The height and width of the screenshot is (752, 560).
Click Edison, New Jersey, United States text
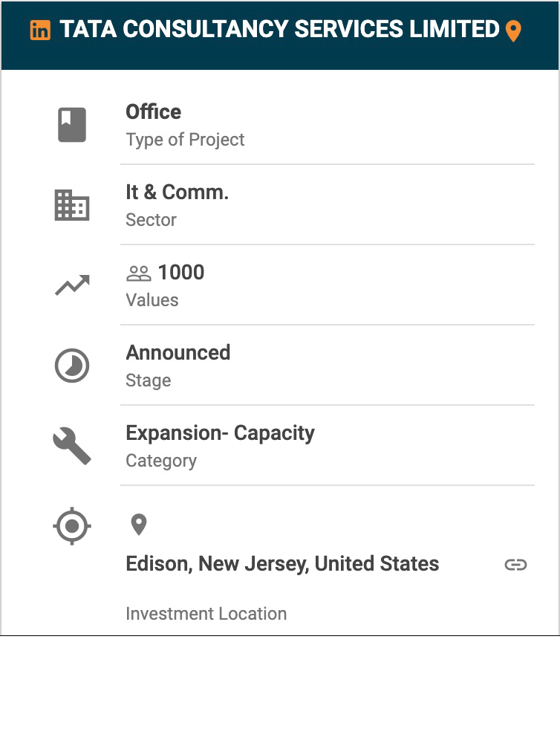pyautogui.click(x=282, y=564)
